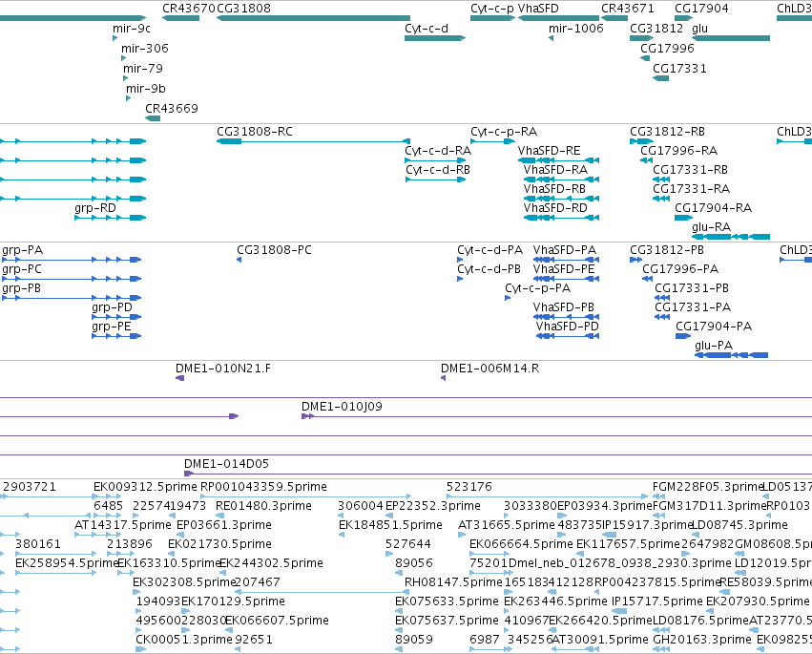Click the DME1-010J09 clone label
The height and width of the screenshot is (654, 812).
pos(342,407)
